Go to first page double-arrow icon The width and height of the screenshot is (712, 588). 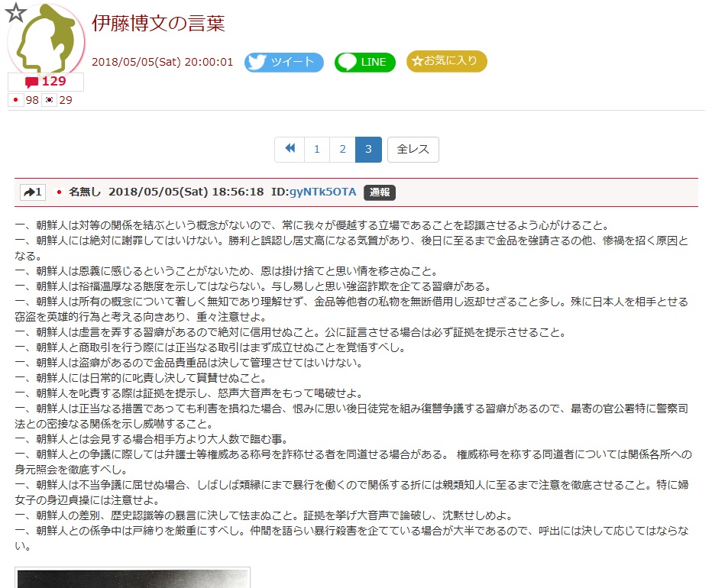pos(290,149)
